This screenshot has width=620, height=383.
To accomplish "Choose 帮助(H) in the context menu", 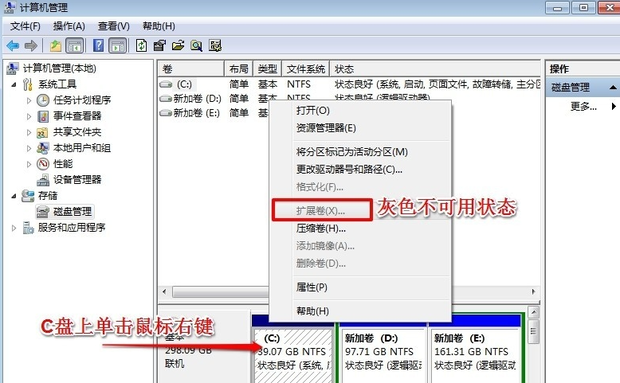I will click(360, 311).
